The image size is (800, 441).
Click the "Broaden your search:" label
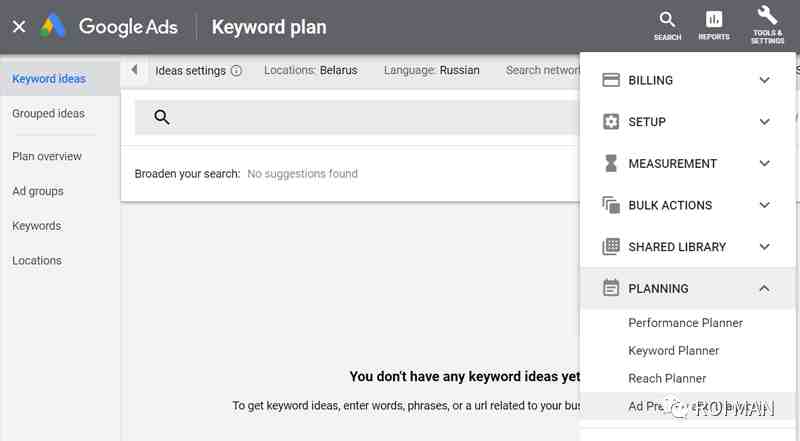coord(187,174)
